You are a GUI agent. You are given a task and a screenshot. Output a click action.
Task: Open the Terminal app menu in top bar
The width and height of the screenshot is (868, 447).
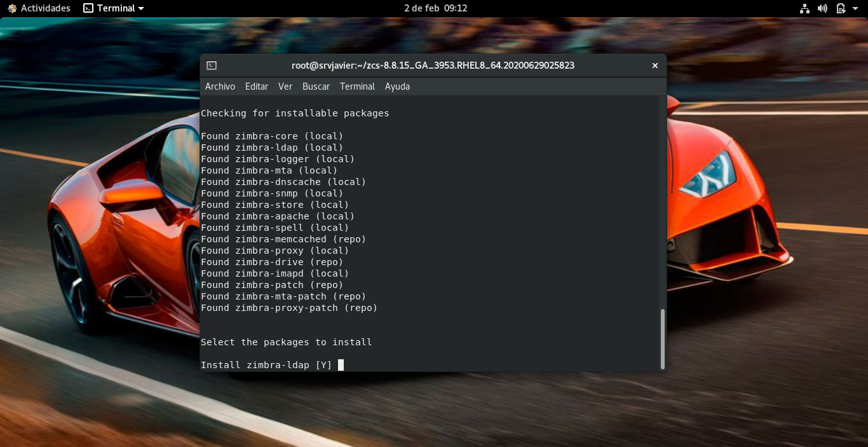(114, 8)
